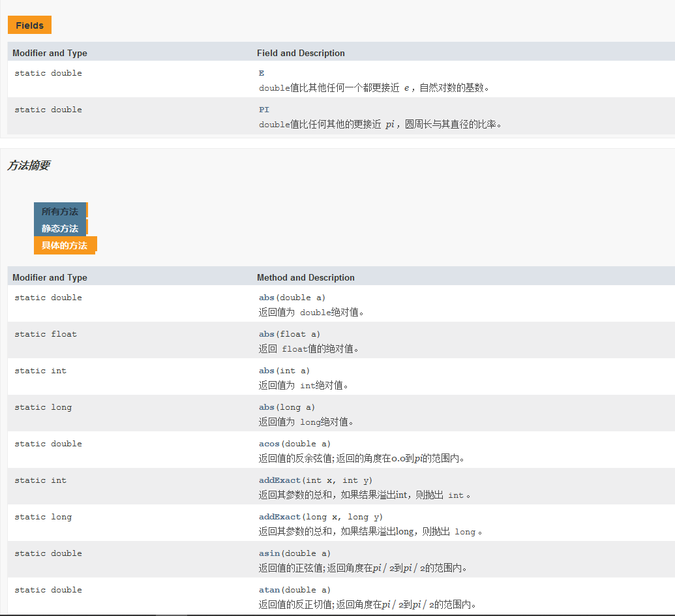
Task: Select the Fields tab
Action: pyautogui.click(x=29, y=25)
